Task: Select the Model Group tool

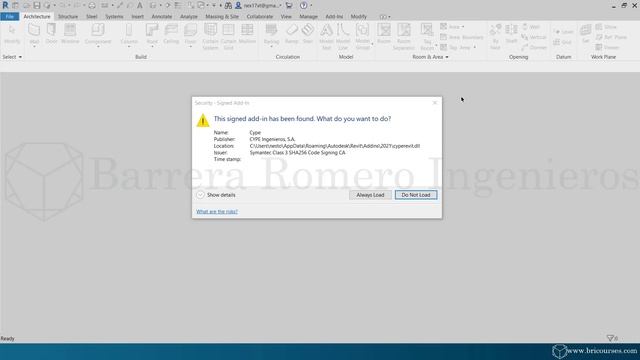Action: pos(362,37)
